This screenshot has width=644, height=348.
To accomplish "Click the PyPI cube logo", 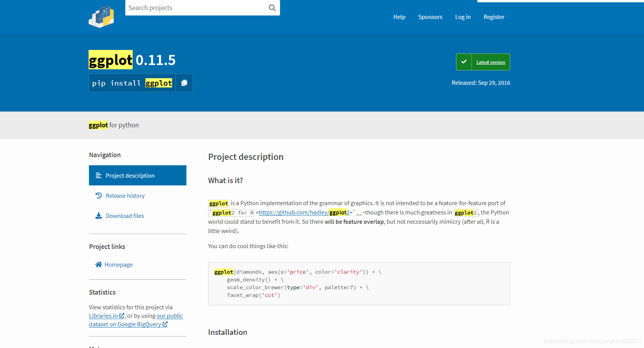I will click(x=101, y=17).
